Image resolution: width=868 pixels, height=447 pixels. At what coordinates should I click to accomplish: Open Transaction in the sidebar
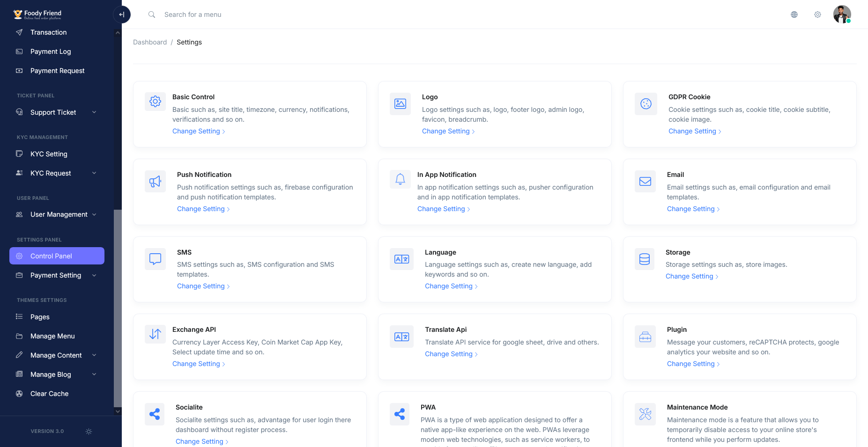tap(57, 32)
